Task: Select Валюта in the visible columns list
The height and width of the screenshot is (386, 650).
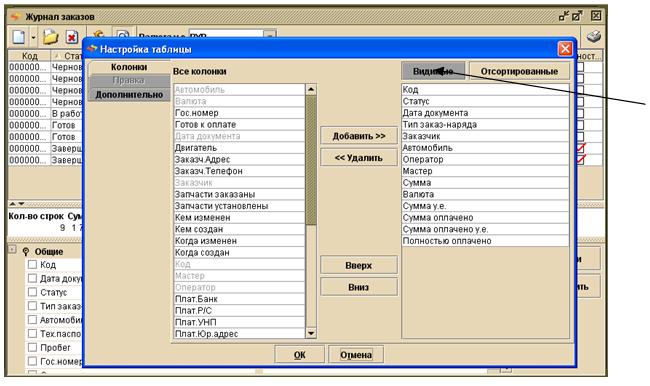Action: (x=485, y=194)
